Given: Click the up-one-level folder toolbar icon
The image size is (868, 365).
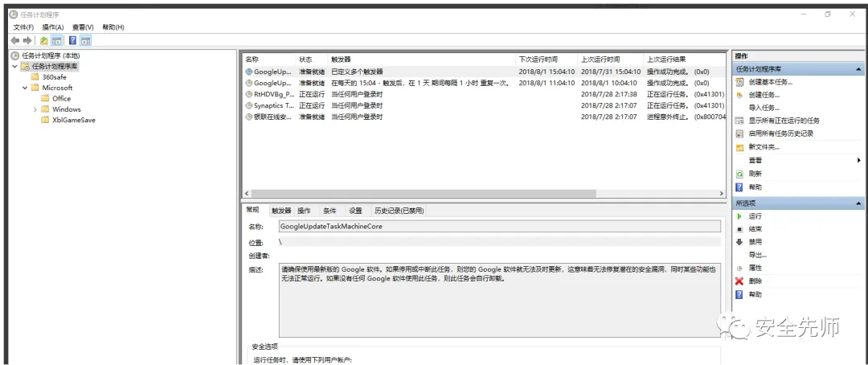Looking at the screenshot, I should 43,40.
